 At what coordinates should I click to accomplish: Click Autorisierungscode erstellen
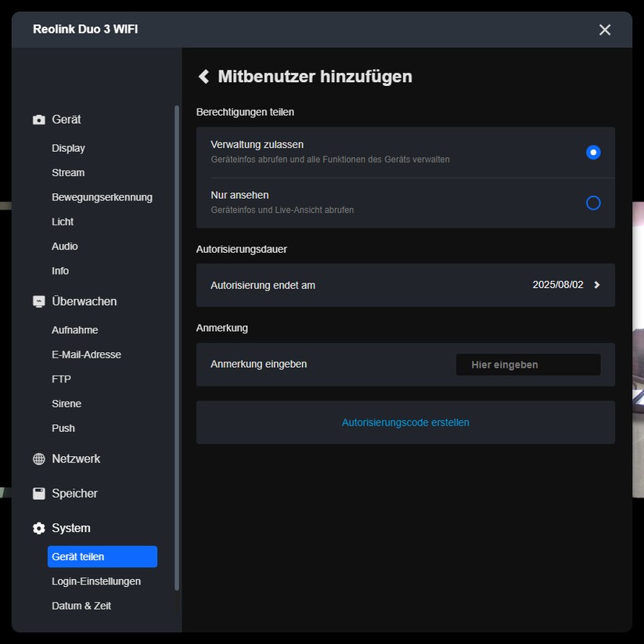point(405,422)
